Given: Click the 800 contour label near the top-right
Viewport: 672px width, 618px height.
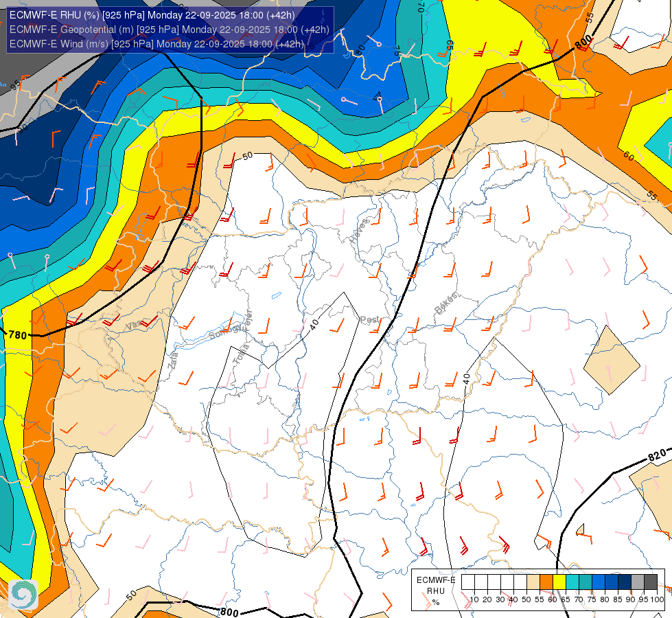Looking at the screenshot, I should pos(583,42).
